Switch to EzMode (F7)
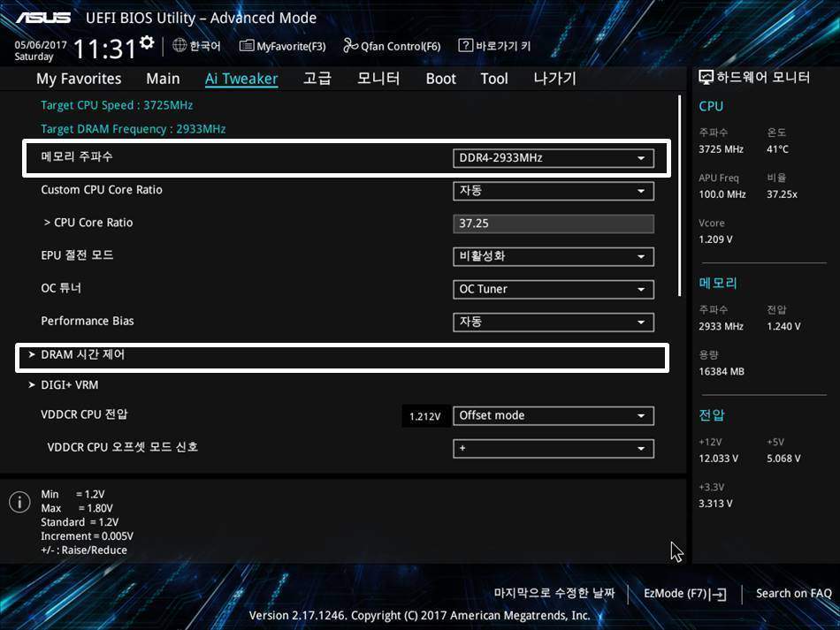Image resolution: width=840 pixels, height=630 pixels. coord(685,594)
